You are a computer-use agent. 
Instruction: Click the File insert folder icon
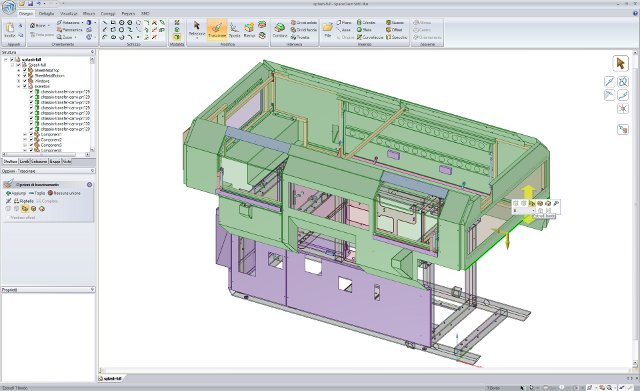(x=327, y=29)
